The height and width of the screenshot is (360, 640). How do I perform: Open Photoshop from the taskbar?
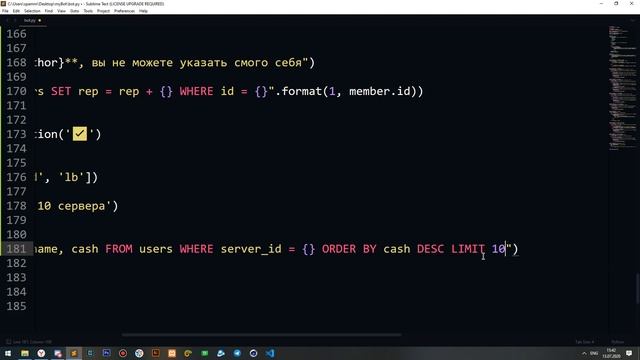coord(107,353)
